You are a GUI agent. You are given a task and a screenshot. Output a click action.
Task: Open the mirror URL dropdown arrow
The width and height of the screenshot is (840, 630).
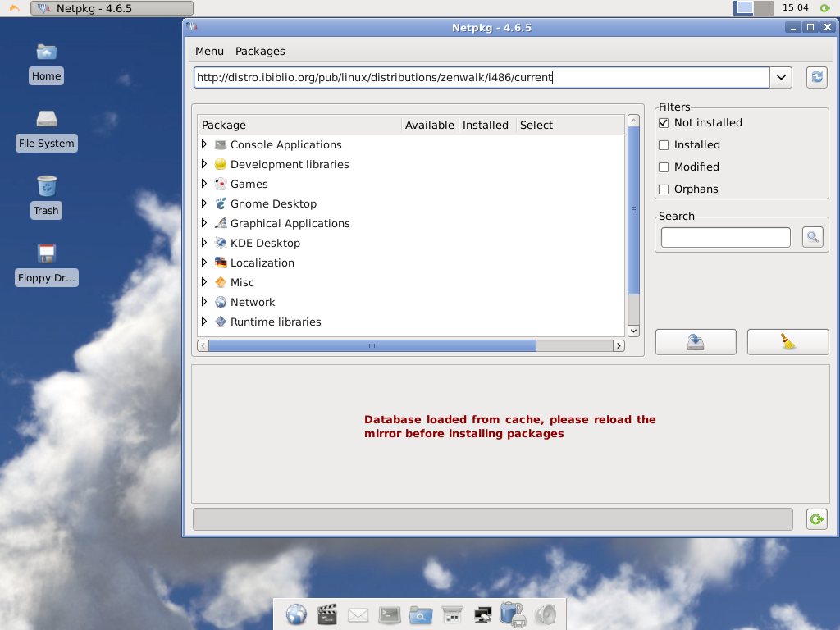(x=781, y=77)
